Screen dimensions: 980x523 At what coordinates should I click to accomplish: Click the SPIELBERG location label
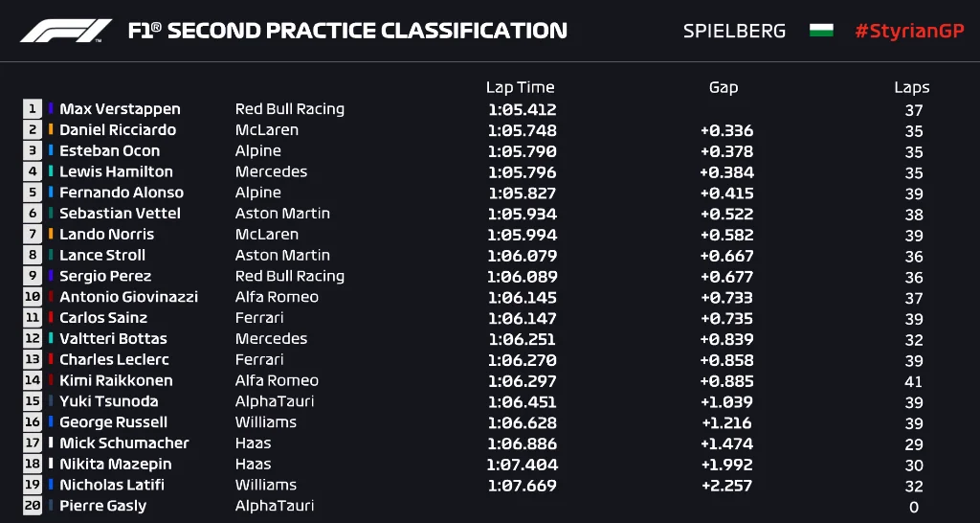[734, 31]
